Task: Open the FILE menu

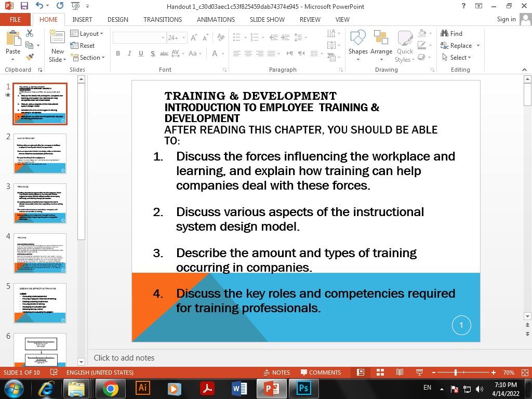Action: coord(15,19)
